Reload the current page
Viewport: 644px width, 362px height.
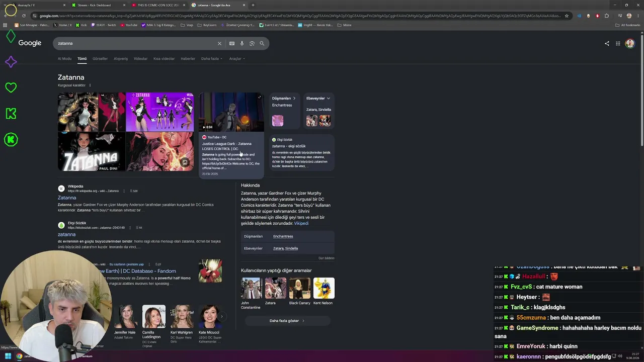pos(24,16)
